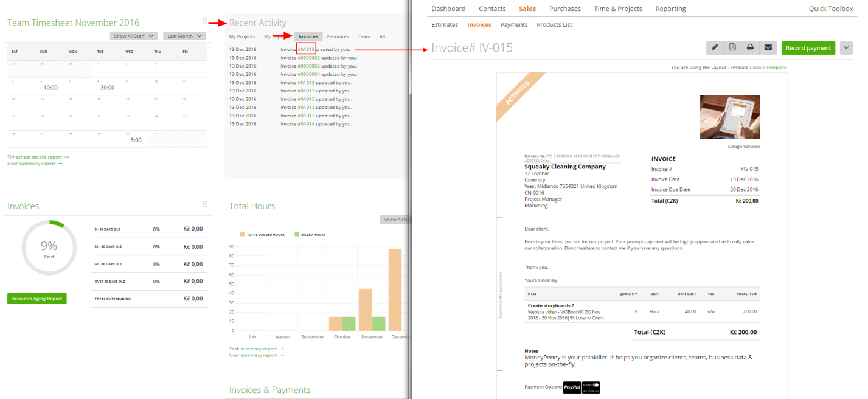Edit invoice with the pencil icon
This screenshot has width=868, height=399.
coord(715,47)
